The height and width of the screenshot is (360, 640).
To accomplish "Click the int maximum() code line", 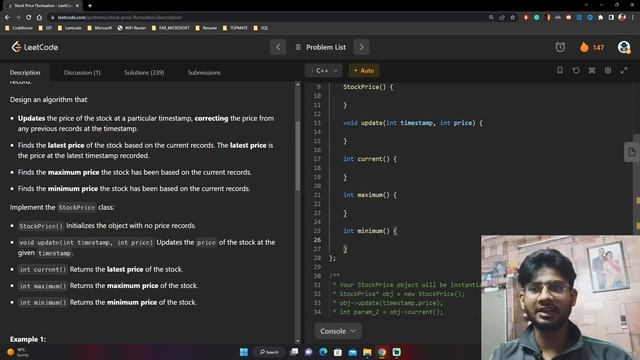I will 370,195.
